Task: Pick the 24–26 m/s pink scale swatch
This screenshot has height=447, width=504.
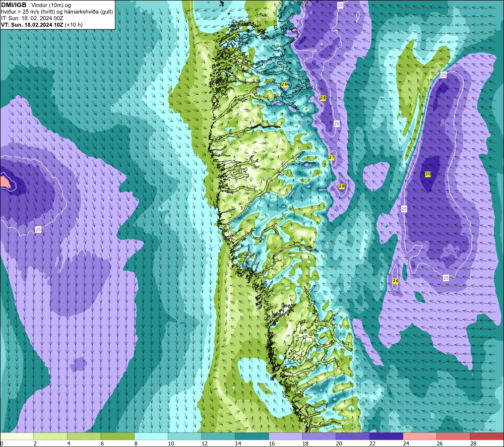Action: [420, 436]
